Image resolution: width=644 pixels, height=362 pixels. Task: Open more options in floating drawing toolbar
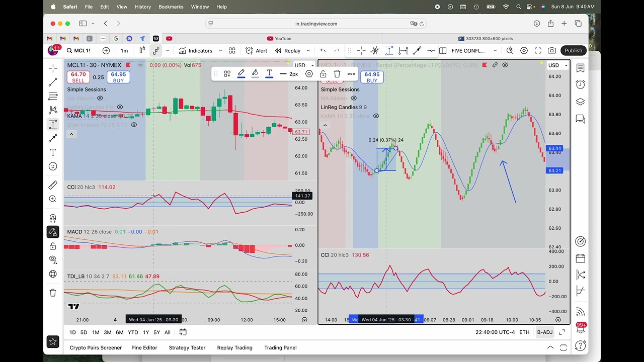coord(351,74)
